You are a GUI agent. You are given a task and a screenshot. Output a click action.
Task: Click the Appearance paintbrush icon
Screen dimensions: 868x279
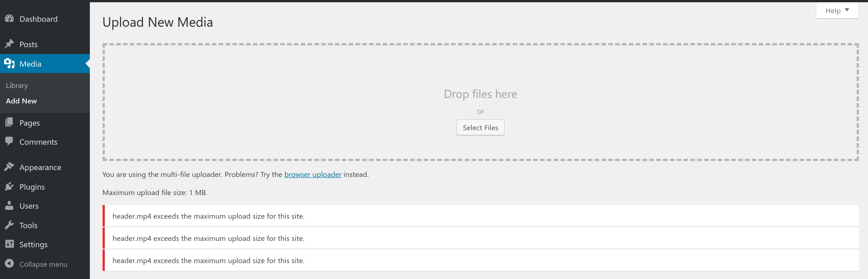9,167
